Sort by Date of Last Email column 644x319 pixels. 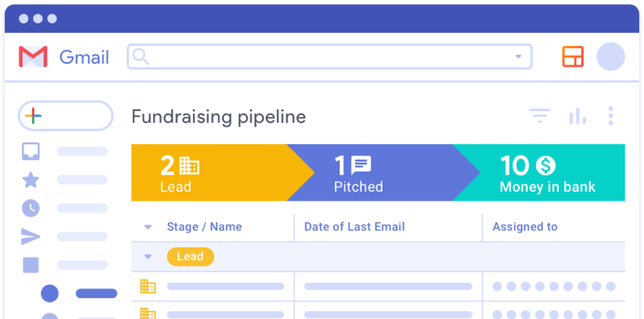click(x=354, y=227)
